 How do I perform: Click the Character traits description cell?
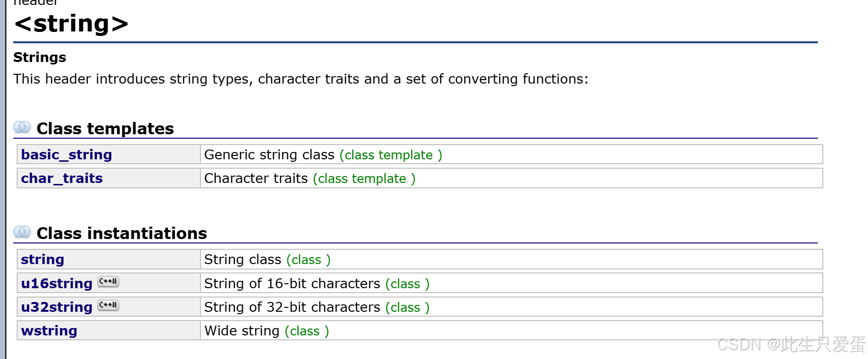click(511, 178)
